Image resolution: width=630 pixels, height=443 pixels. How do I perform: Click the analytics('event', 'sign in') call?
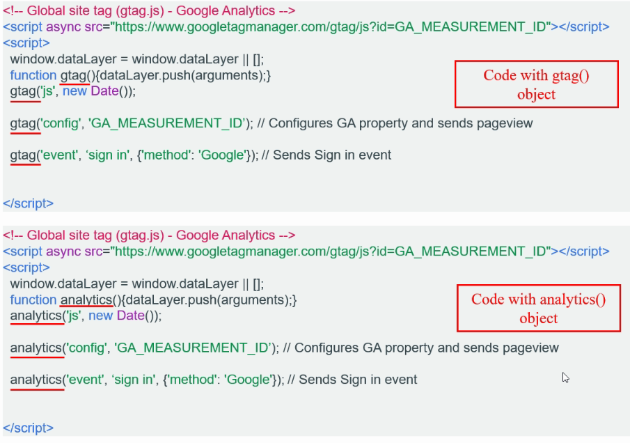[147, 380]
